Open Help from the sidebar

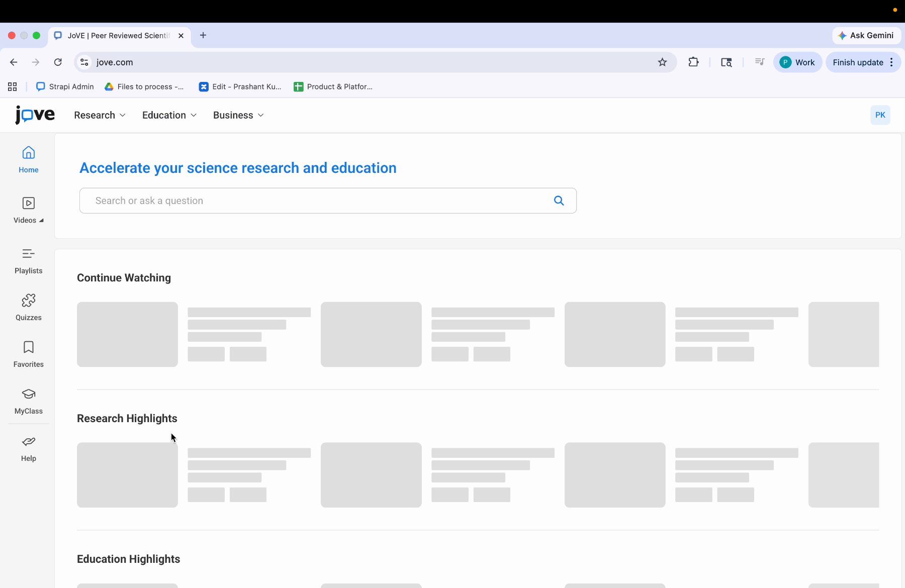[29, 449]
